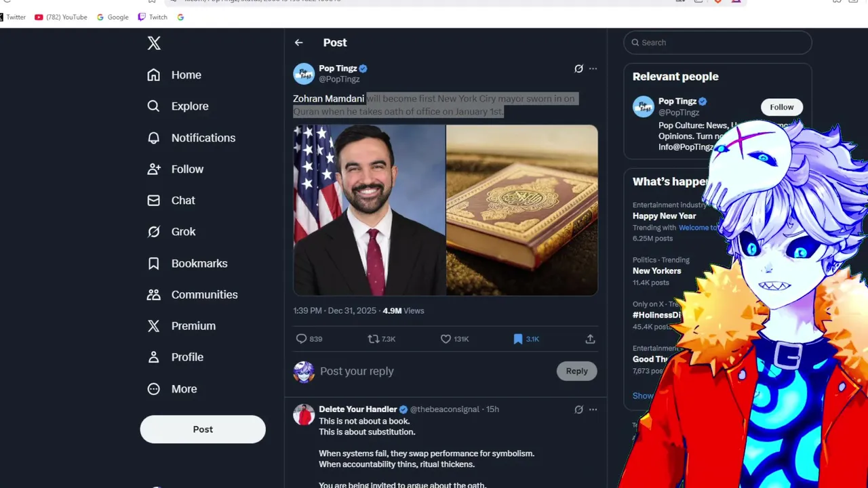Click the 4.9M Views count

click(403, 310)
